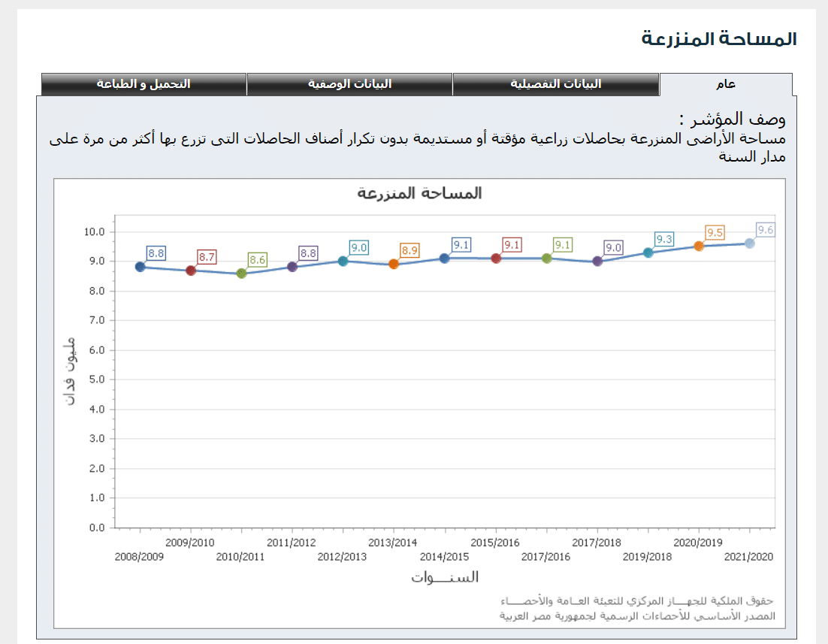Viewport: 828px width, 644px height.
Task: Select the green 2010/2011 data point
Action: [x=241, y=274]
